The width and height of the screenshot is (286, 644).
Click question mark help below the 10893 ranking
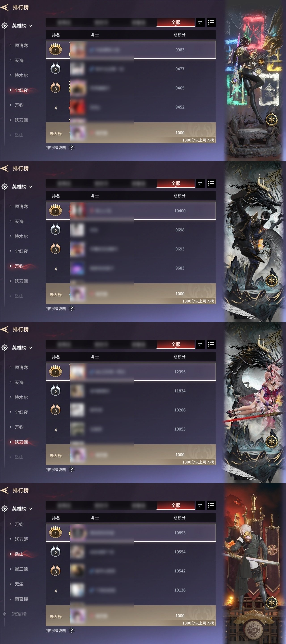(x=72, y=631)
